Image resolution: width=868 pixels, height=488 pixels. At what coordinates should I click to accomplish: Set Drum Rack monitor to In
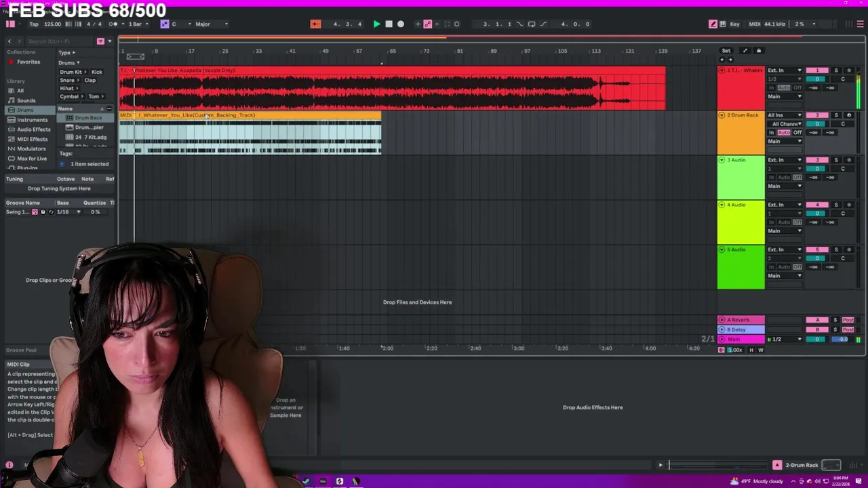tap(771, 133)
